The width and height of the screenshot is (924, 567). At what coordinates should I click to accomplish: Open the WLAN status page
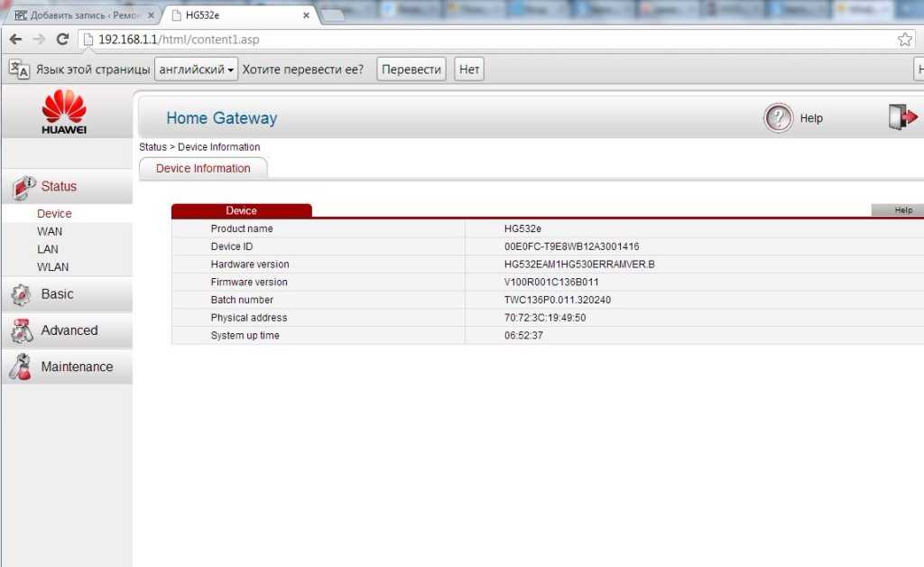[53, 267]
